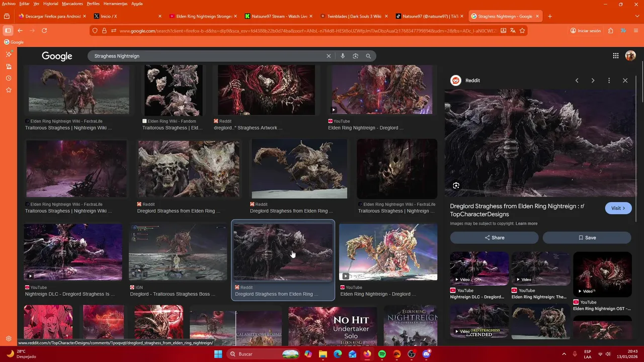Open the Herramientas menu

coord(115,4)
